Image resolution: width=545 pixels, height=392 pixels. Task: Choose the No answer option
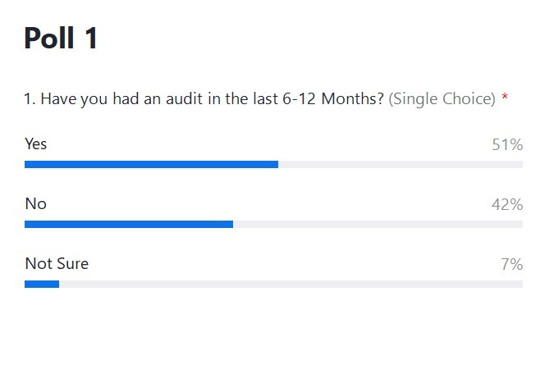pyautogui.click(x=36, y=204)
